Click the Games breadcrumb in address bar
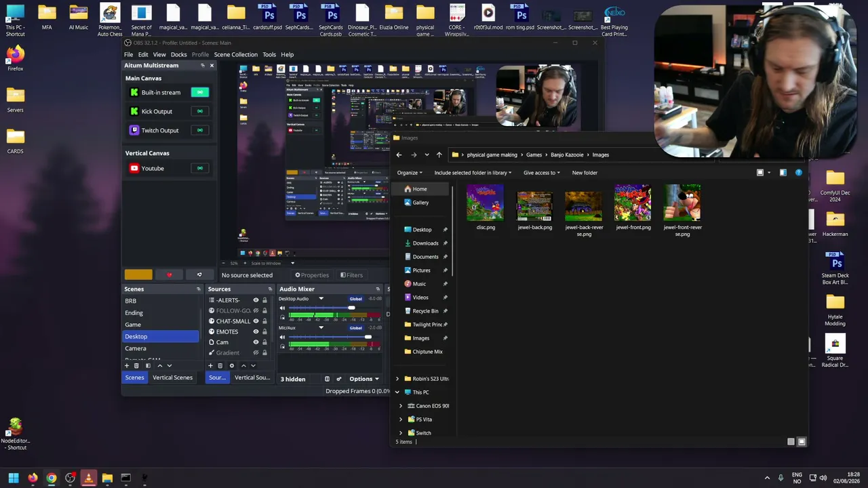Viewport: 868px width, 488px height. pyautogui.click(x=534, y=155)
